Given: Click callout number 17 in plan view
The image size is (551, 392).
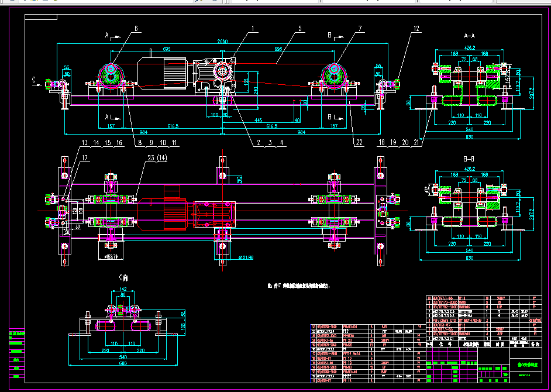Looking at the screenshot, I should pyautogui.click(x=85, y=158).
